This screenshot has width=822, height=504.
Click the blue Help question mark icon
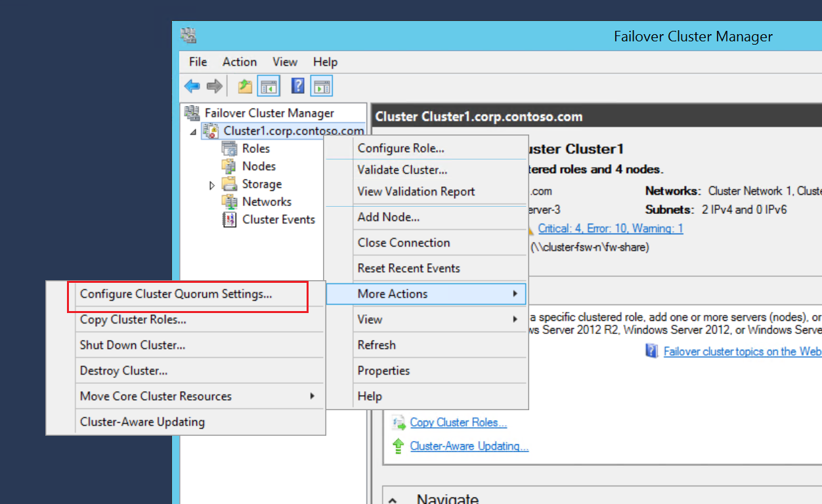coord(297,86)
